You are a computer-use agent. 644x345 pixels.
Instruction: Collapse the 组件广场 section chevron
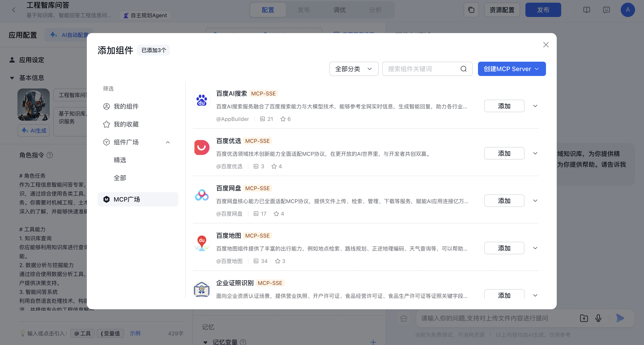[x=168, y=142]
